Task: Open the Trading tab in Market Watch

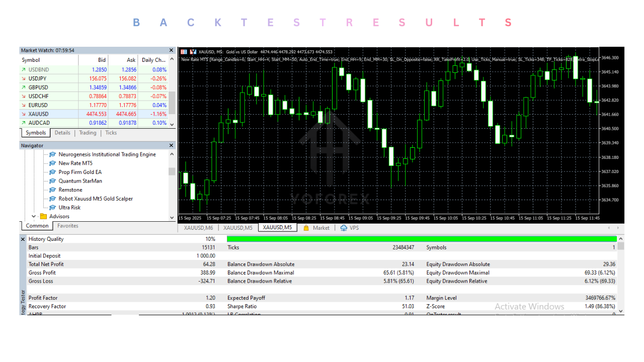Action: point(88,133)
